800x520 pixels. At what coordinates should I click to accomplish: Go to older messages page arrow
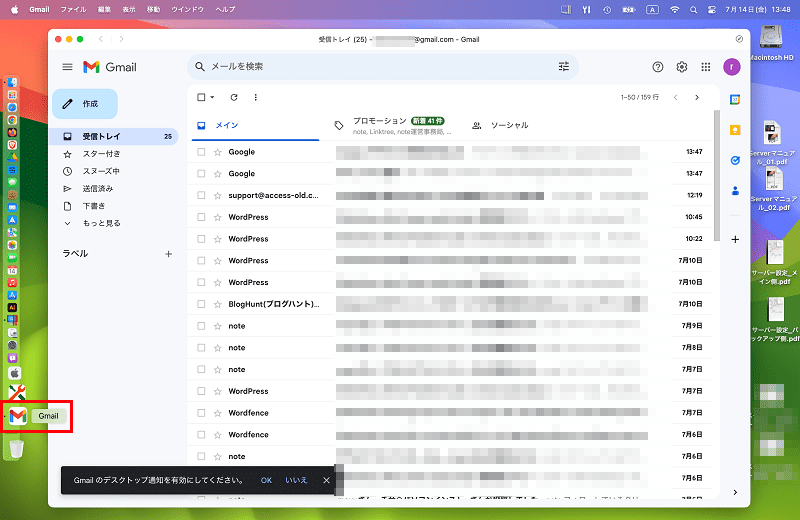(697, 97)
